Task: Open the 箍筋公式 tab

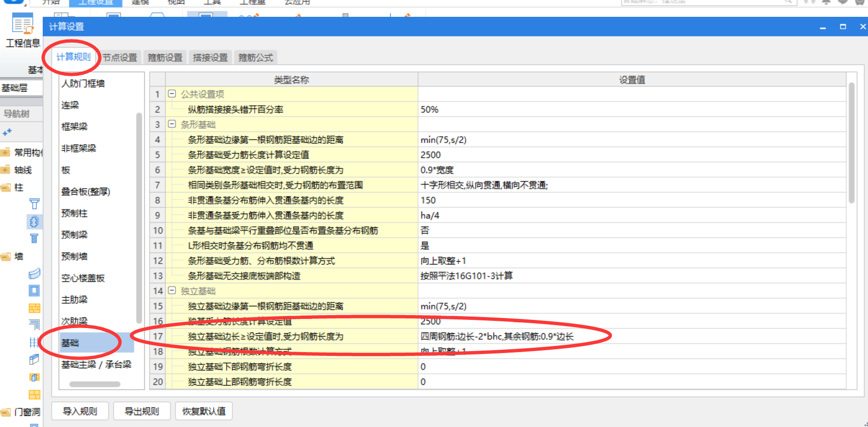Action: tap(256, 58)
